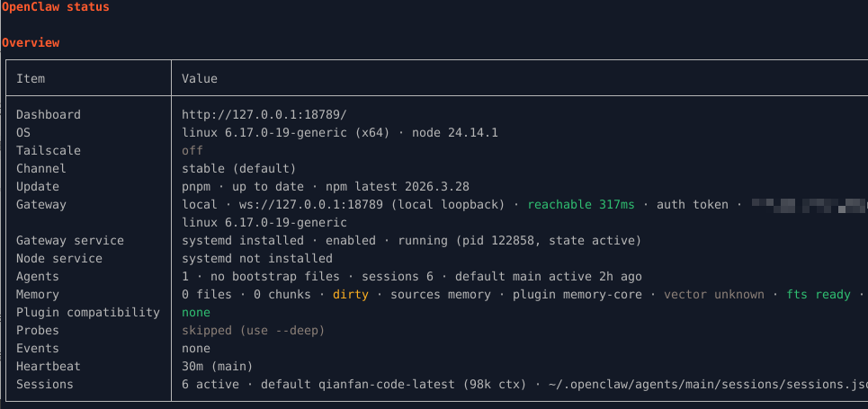The height and width of the screenshot is (409, 868).
Task: Click the green "reachable 317ms" status text
Action: (x=580, y=204)
